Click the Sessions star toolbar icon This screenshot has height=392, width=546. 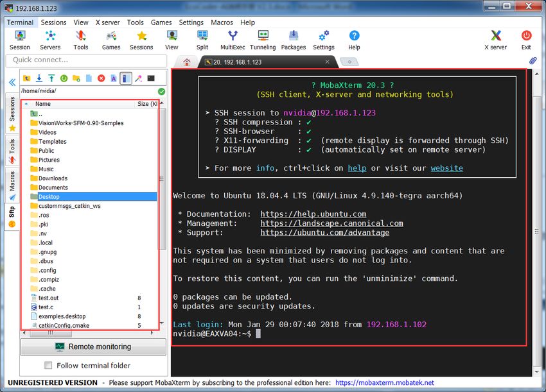[x=141, y=40]
